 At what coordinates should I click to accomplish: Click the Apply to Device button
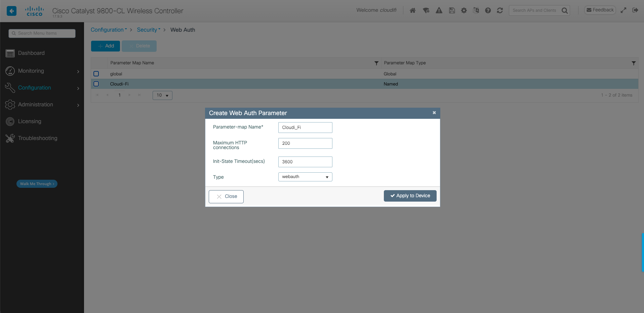[x=410, y=196]
